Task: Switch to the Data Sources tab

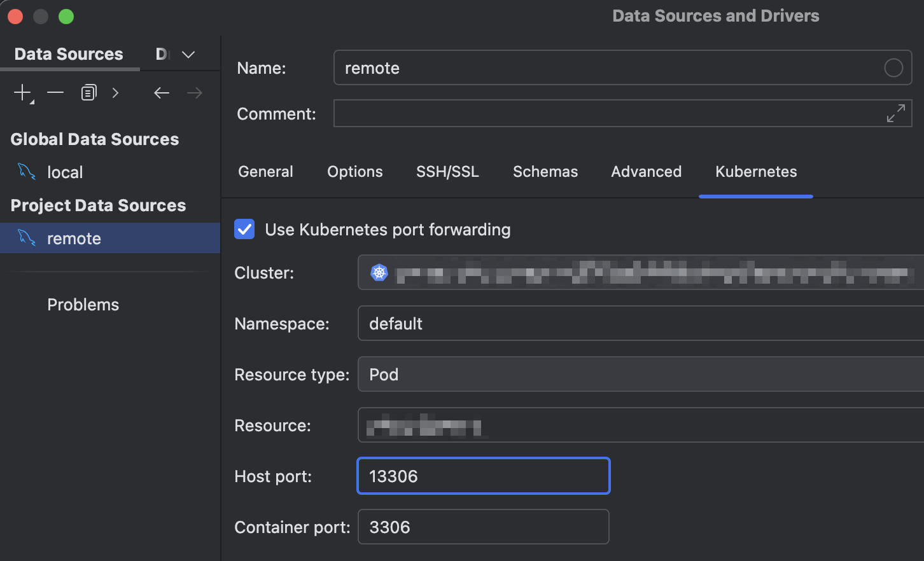Action: (x=69, y=54)
